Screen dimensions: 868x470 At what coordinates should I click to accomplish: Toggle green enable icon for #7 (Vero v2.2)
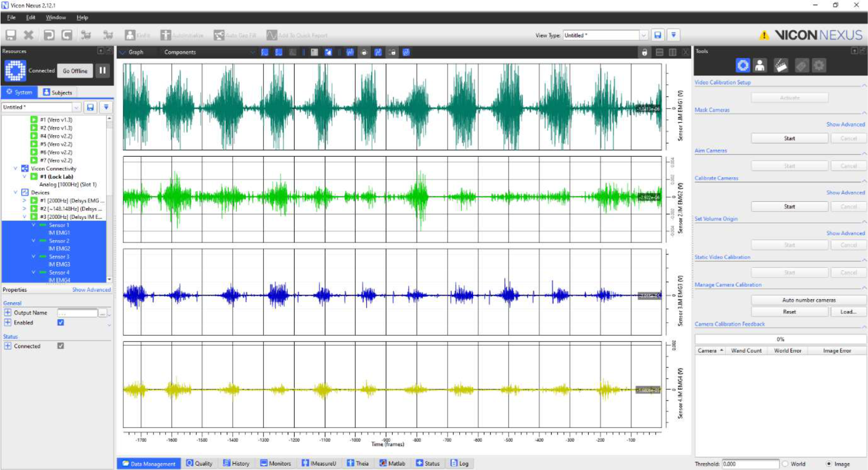point(34,160)
